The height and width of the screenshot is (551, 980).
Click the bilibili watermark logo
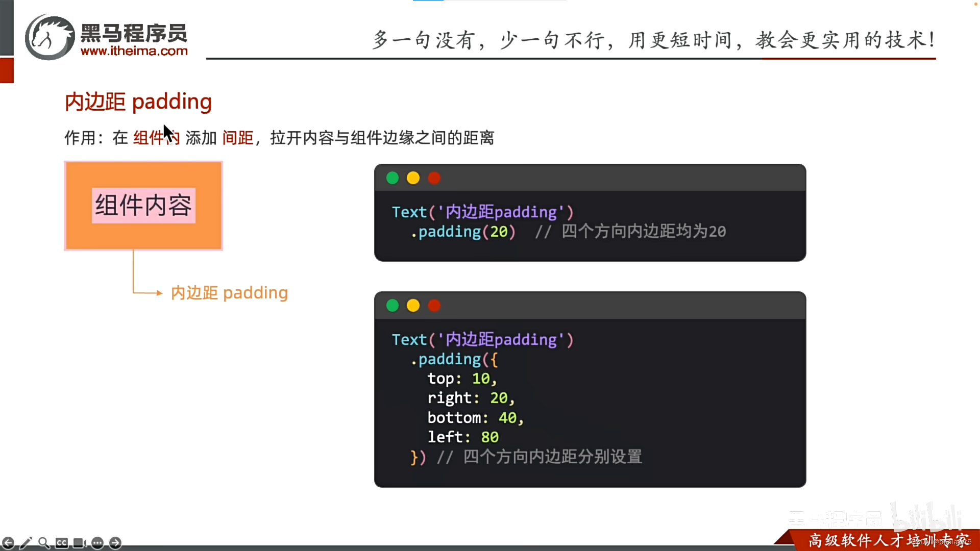point(926,518)
